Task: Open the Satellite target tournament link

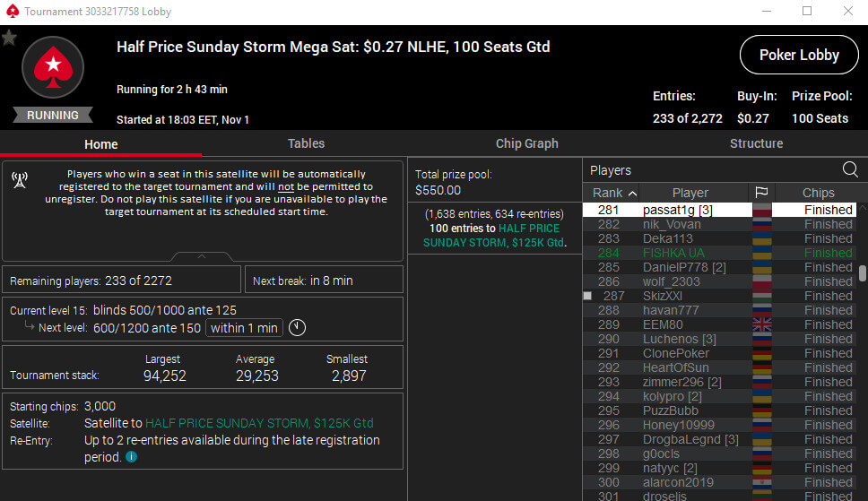Action: 259,423
